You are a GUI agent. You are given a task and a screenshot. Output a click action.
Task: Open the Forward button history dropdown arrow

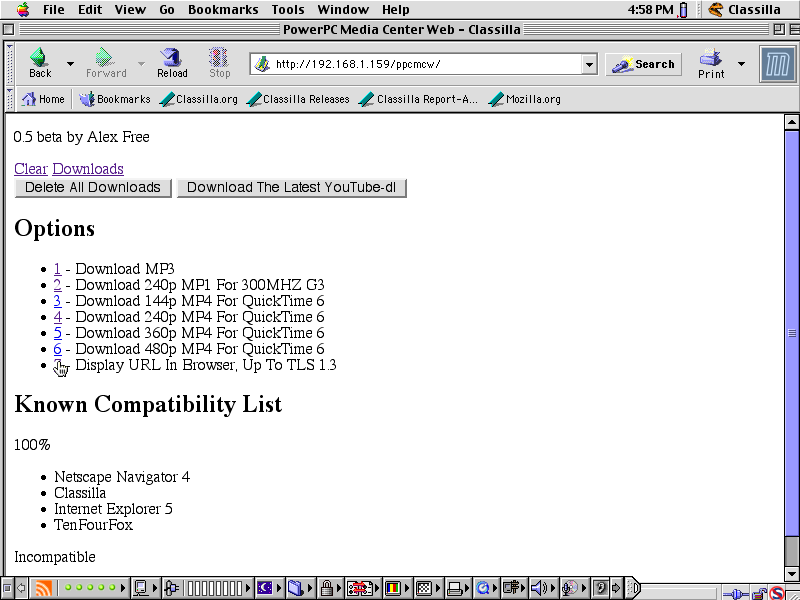click(141, 64)
